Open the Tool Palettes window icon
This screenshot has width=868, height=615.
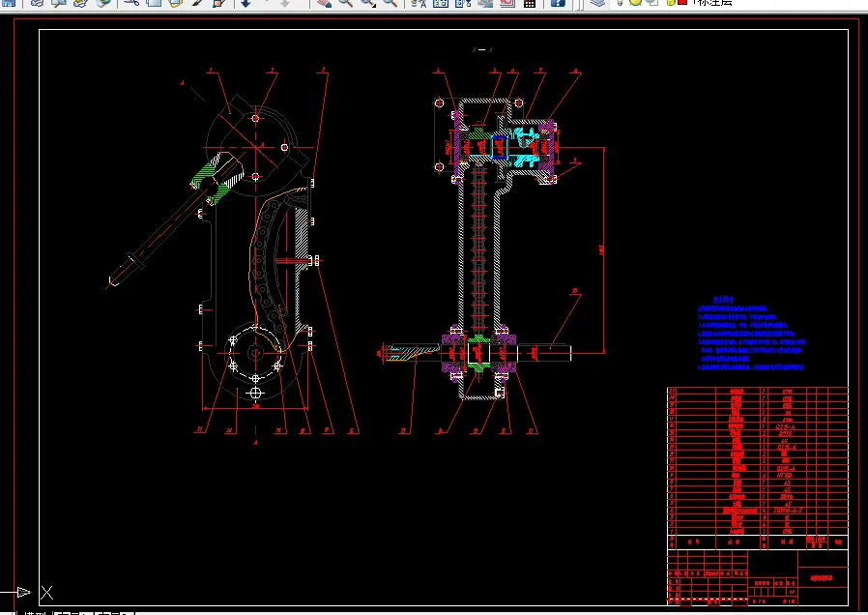(x=463, y=3)
